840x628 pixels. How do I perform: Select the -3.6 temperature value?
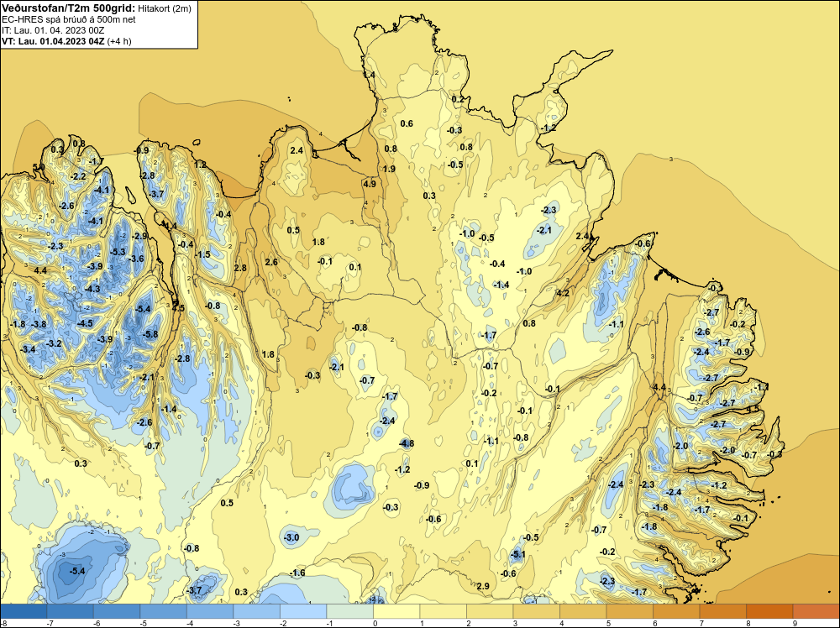[x=137, y=259]
